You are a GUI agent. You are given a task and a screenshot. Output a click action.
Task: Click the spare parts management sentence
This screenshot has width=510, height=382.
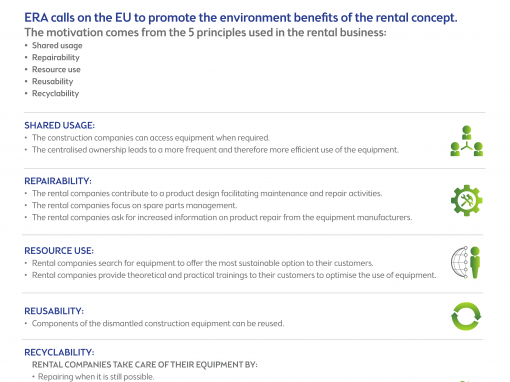[134, 205]
